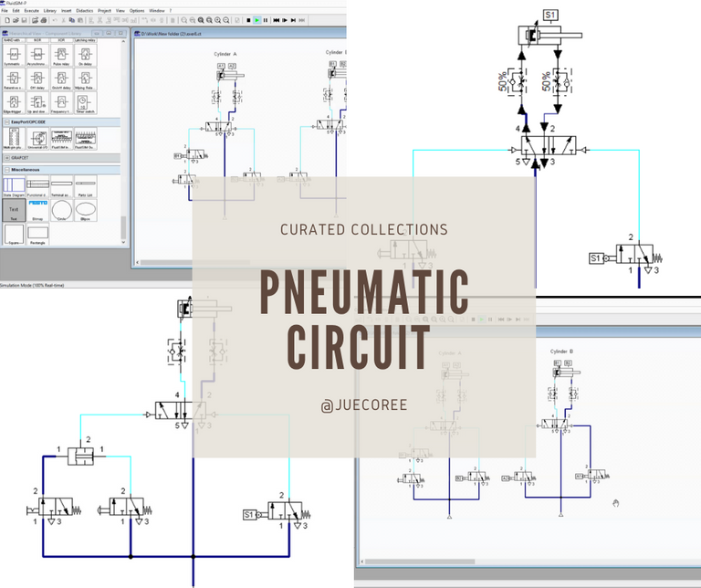This screenshot has width=701, height=588.
Task: Open the Options menu
Action: pos(137,10)
